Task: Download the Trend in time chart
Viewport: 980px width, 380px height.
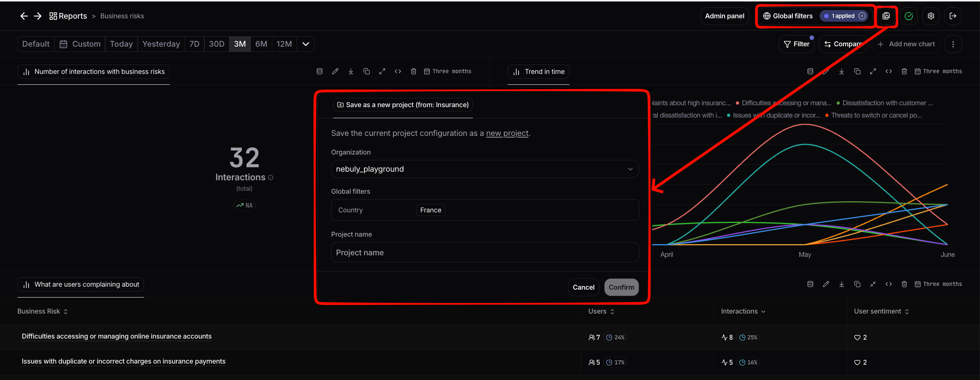Action: [841, 71]
